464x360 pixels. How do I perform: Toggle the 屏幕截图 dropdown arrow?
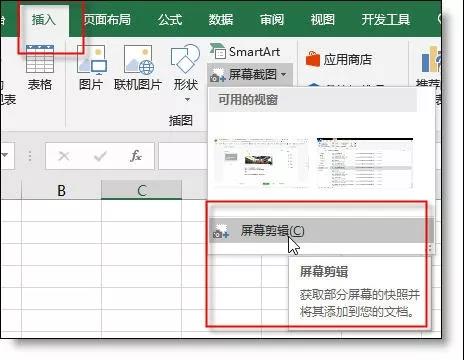[x=284, y=74]
